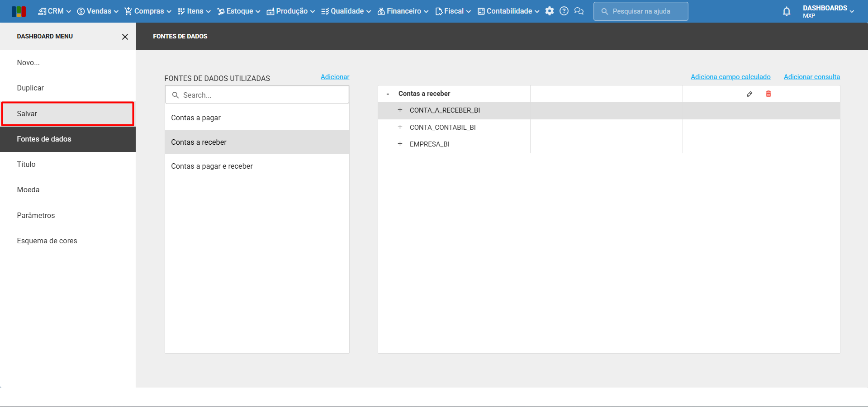
Task: Open the notifications bell icon
Action: pyautogui.click(x=787, y=11)
